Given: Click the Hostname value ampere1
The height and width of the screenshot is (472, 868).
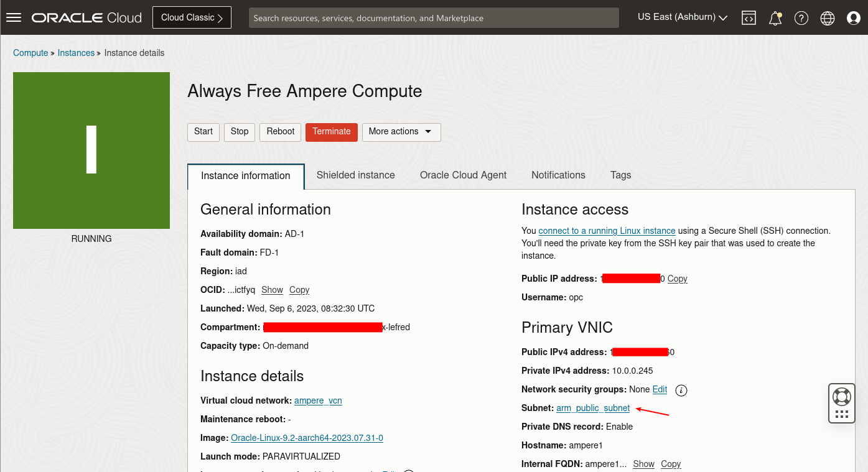Looking at the screenshot, I should (x=586, y=445).
